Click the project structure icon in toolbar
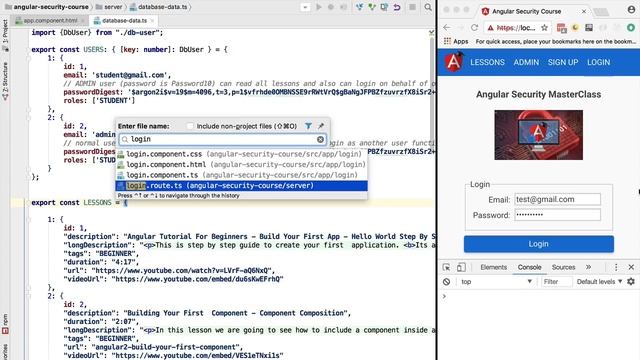The width and height of the screenshot is (640, 360). click(413, 7)
